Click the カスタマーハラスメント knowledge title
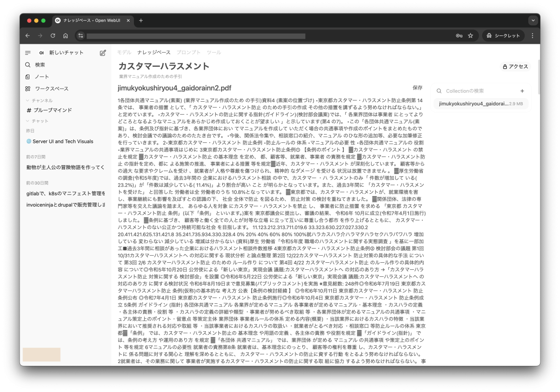This screenshot has width=560, height=392. point(164,66)
